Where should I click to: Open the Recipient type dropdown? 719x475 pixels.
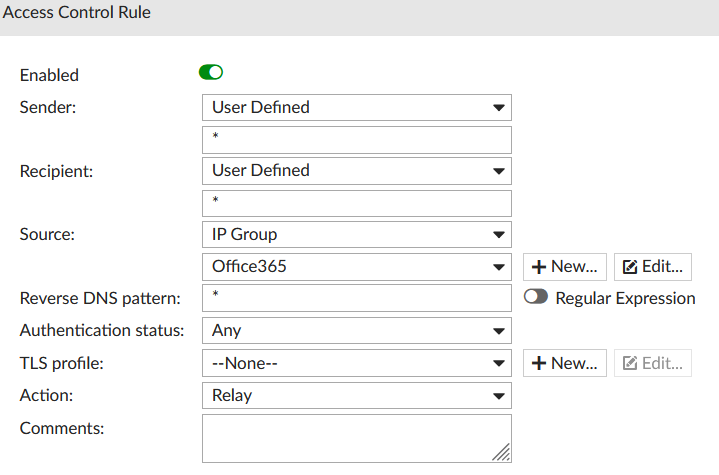pyautogui.click(x=356, y=171)
